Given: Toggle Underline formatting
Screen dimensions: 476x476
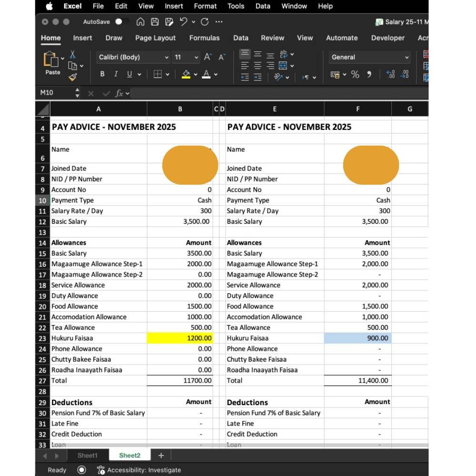Looking at the screenshot, I should pos(129,74).
